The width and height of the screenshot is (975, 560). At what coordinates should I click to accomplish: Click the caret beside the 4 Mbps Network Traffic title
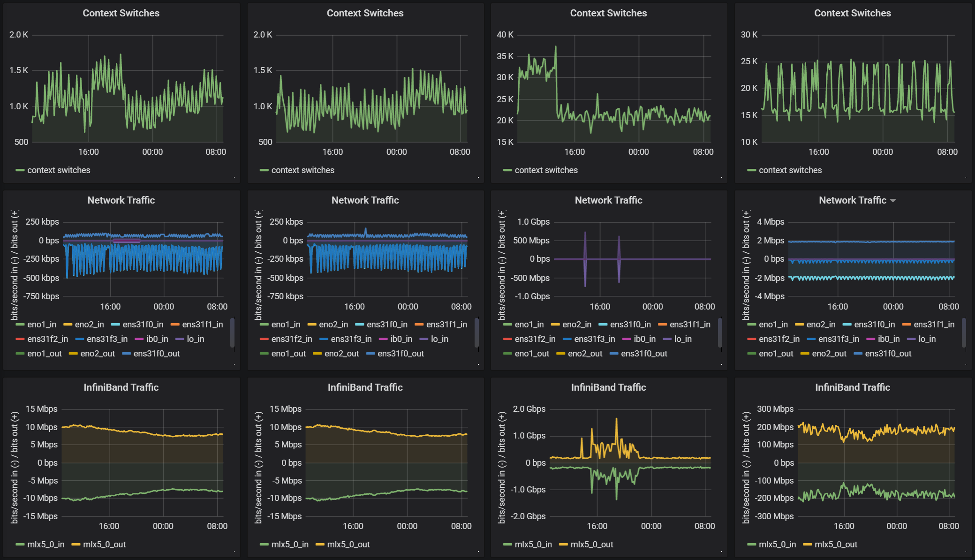[892, 201]
